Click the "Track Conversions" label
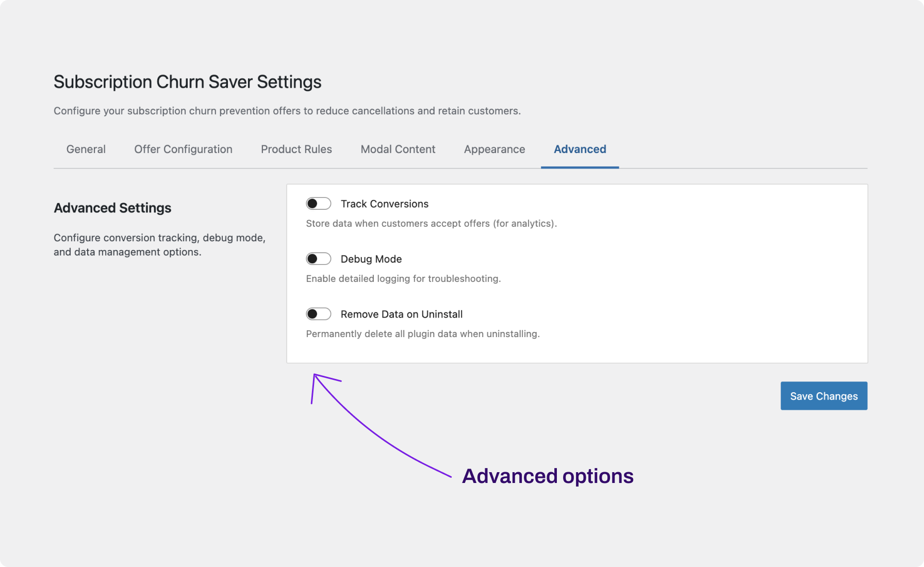This screenshot has height=567, width=924. 385,204
